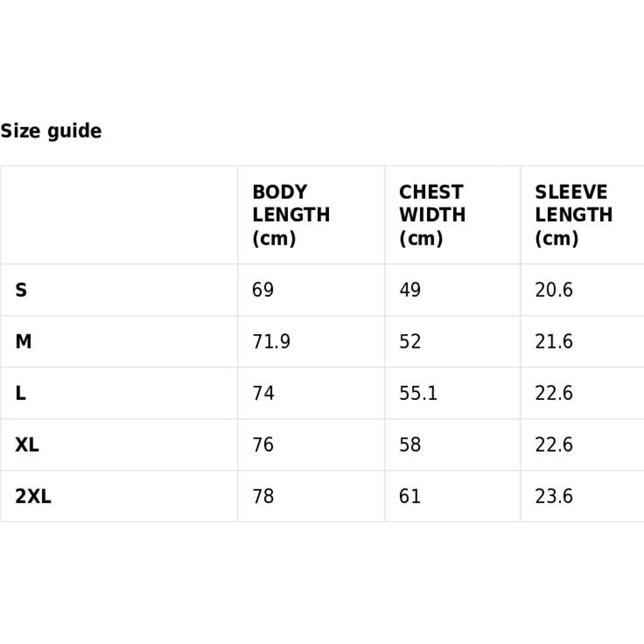Click the XL size row label
The width and height of the screenshot is (644, 644).
(27, 445)
